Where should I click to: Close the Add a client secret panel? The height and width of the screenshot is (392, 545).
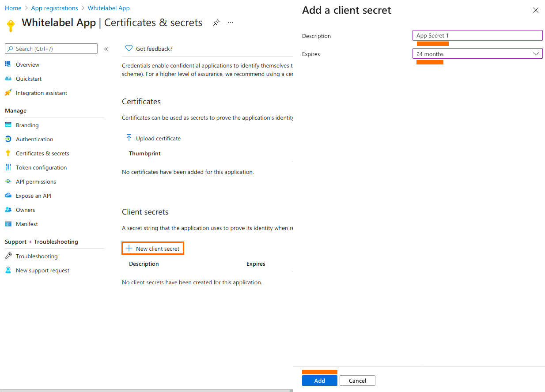coord(535,10)
